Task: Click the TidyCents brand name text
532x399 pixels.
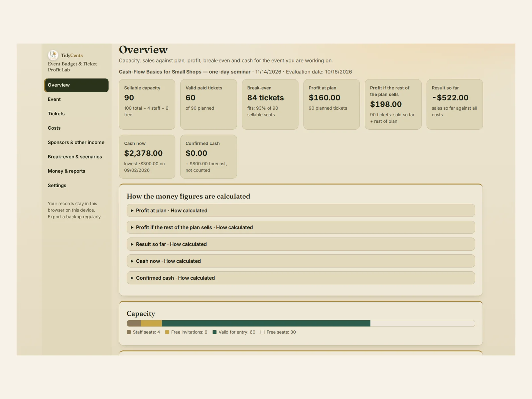Action: [x=72, y=56]
